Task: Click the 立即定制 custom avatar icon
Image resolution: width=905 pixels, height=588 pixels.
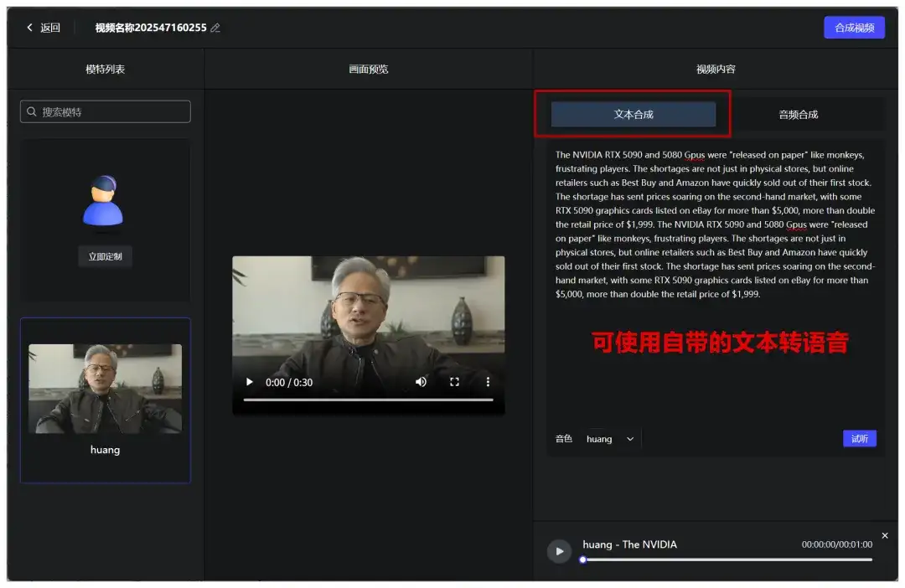Action: (104, 201)
